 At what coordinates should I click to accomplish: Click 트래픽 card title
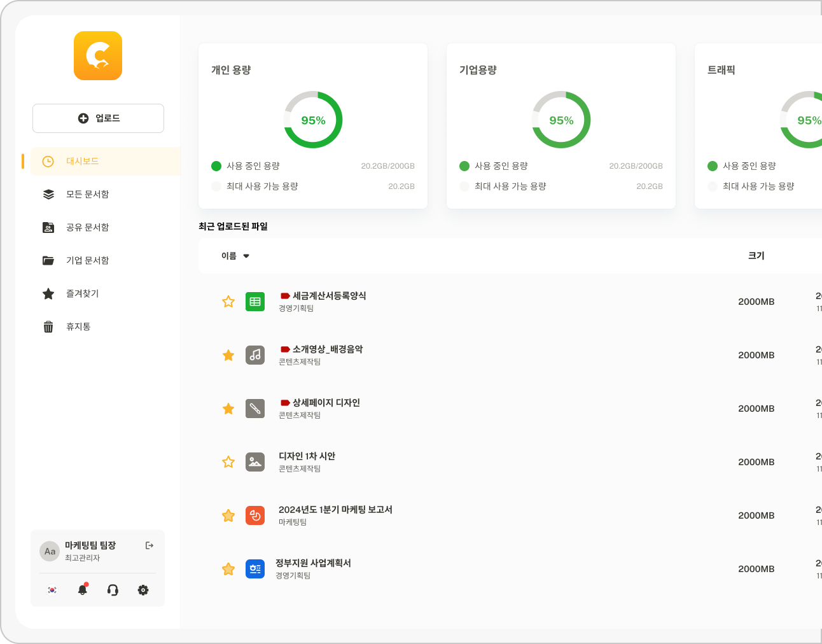click(x=721, y=70)
